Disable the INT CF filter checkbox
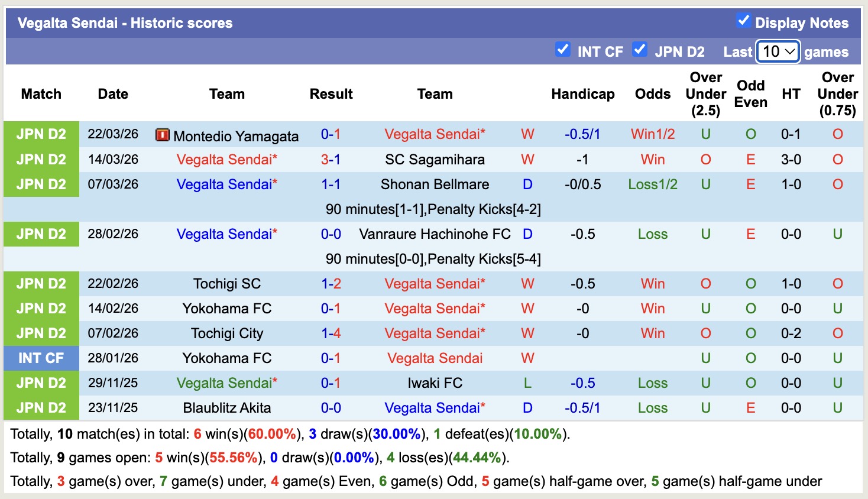The image size is (868, 499). click(x=562, y=50)
